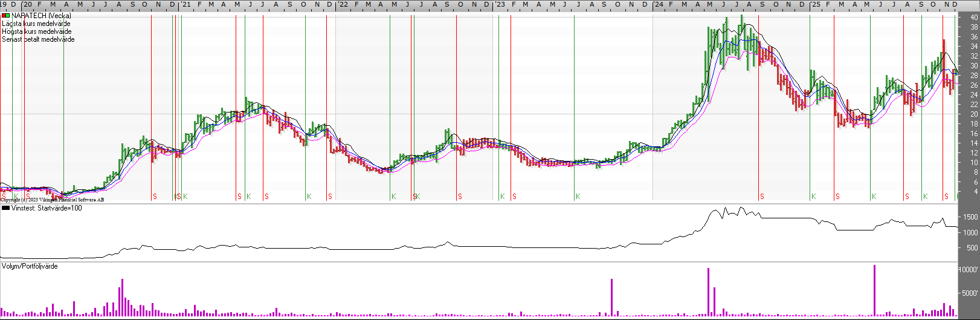This screenshot has width=980, height=320.
Task: Click the NAPATECH red-green legend icon
Action: click(x=6, y=16)
